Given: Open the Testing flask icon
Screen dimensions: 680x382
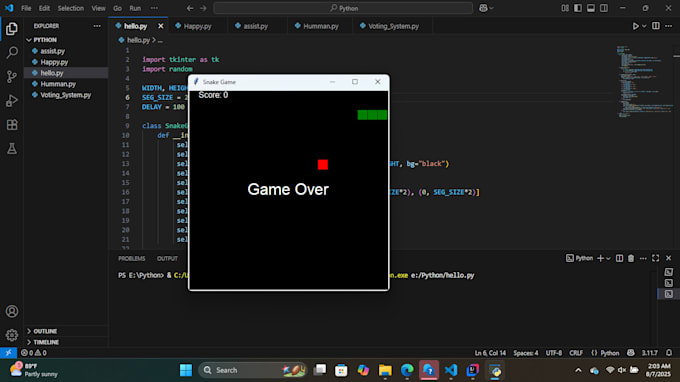Looking at the screenshot, I should pyautogui.click(x=12, y=149).
